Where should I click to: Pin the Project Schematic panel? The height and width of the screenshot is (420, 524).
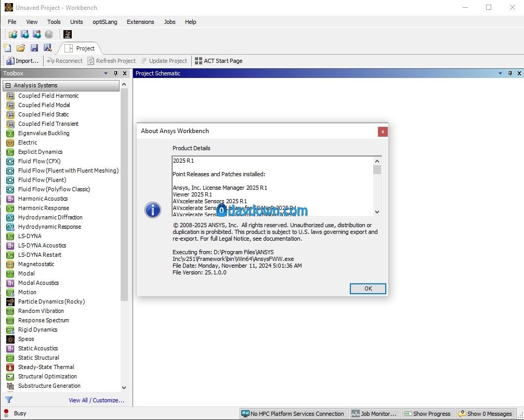pyautogui.click(x=510, y=73)
